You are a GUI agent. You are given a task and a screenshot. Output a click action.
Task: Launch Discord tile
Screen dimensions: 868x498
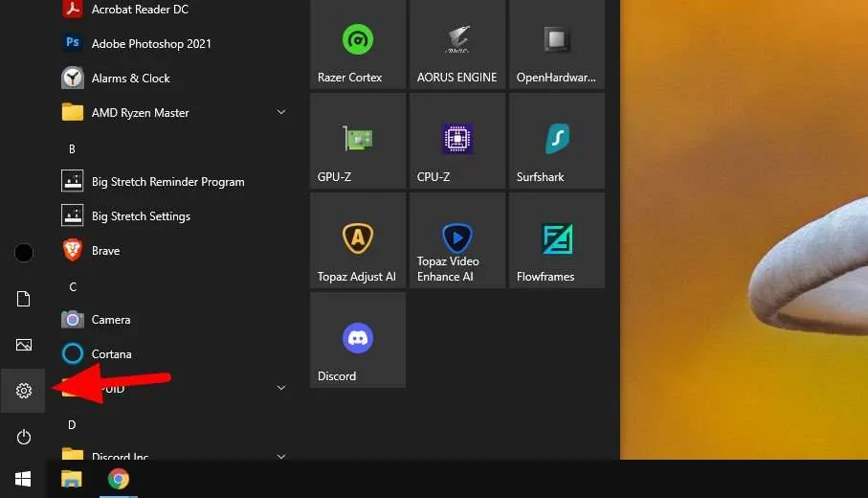358,340
